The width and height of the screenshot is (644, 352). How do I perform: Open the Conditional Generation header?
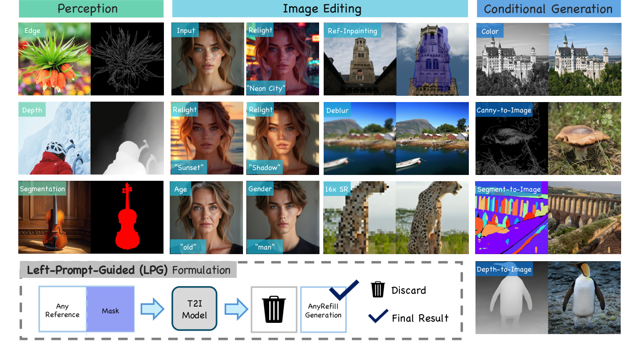click(548, 9)
